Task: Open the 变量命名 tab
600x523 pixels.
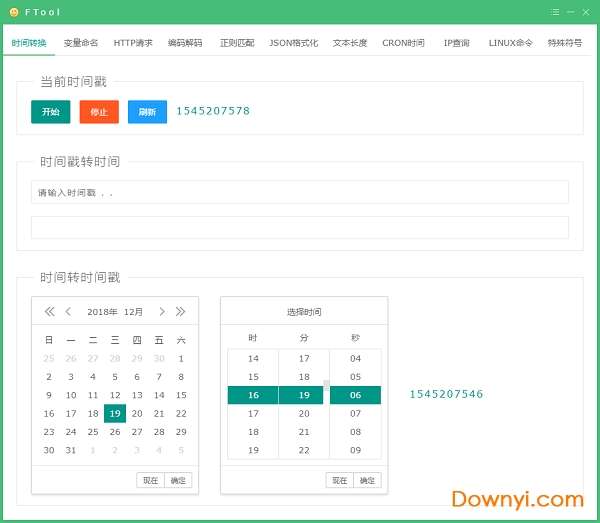Action: coord(81,43)
